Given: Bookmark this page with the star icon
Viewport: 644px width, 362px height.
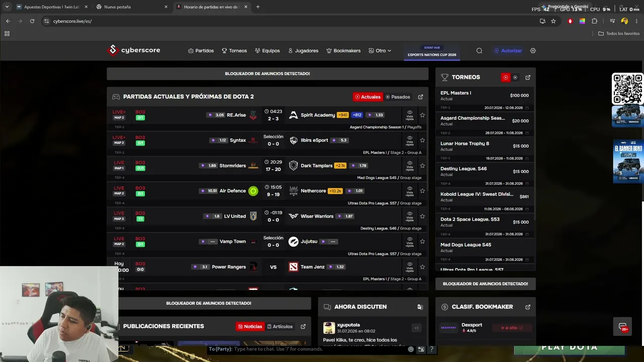Looking at the screenshot, I should tap(553, 21).
